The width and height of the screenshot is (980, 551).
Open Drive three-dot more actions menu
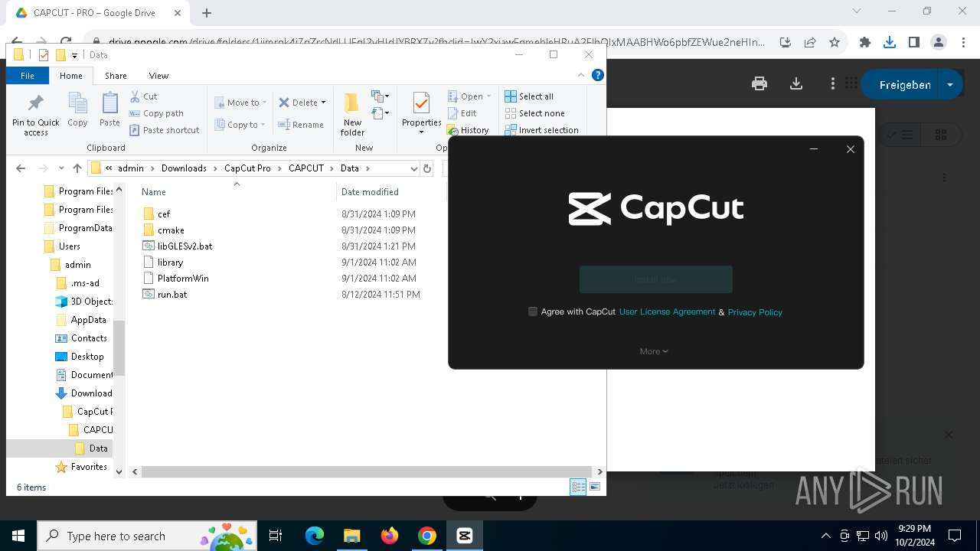point(833,84)
